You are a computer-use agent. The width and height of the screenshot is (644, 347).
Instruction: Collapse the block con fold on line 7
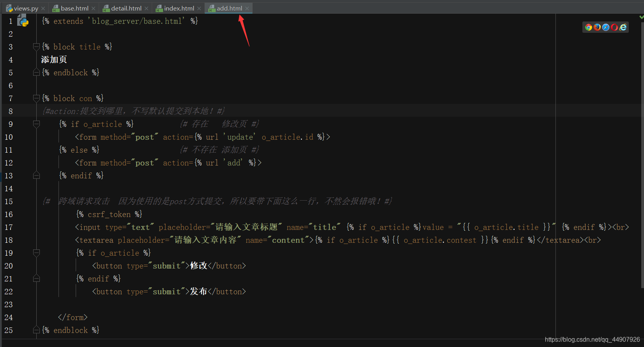point(36,98)
